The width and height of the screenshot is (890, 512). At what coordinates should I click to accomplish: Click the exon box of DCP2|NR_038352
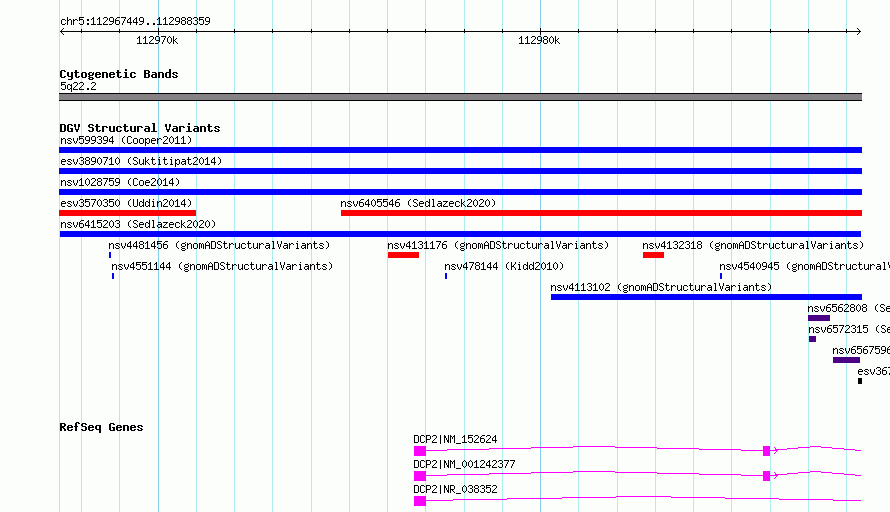tap(420, 501)
